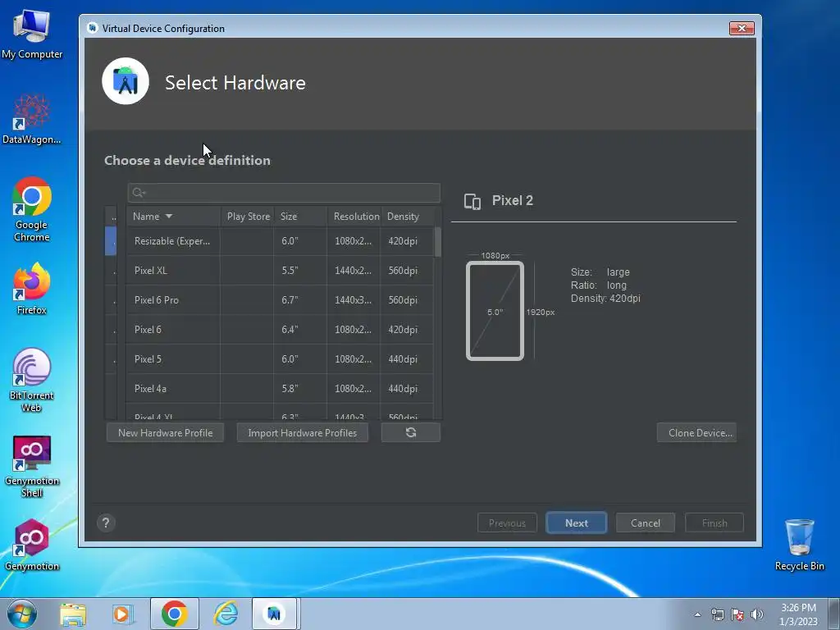Screen dimensions: 840x630
Task: Click the 1440x2... resolution in Pixel XL row
Action: click(x=353, y=271)
